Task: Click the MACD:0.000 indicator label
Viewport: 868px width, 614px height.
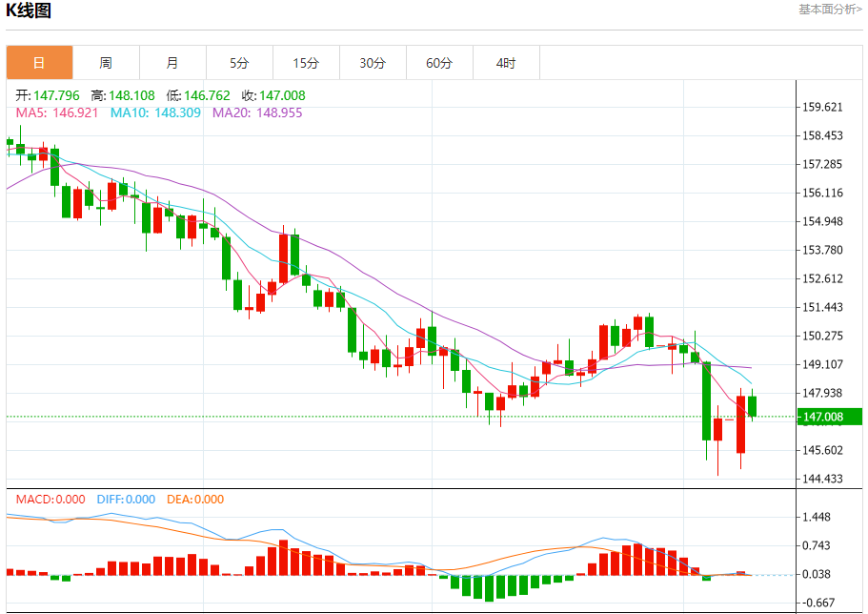Action: [x=50, y=500]
